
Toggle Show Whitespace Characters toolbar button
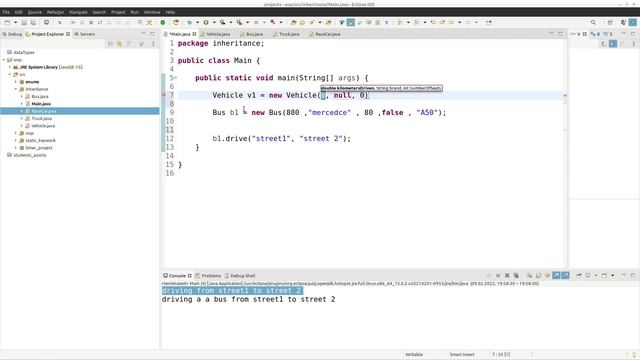387,22
